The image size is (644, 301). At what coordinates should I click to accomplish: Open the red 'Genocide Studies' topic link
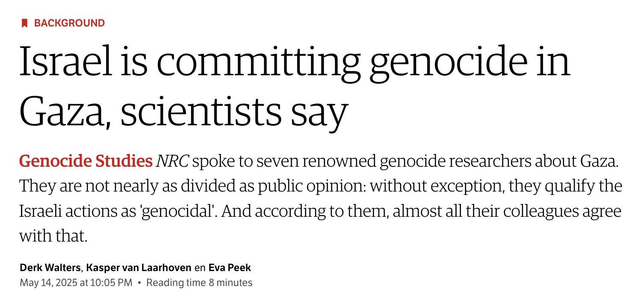pyautogui.click(x=86, y=162)
